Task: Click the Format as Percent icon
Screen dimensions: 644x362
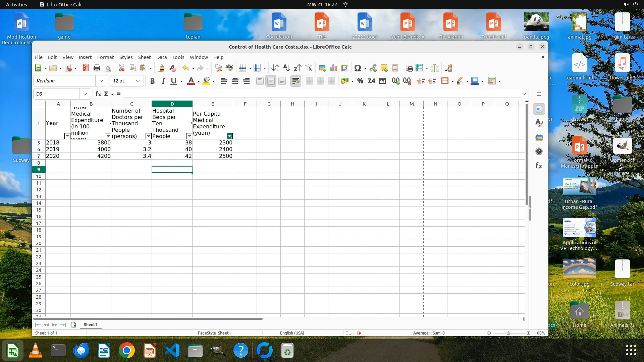Action: 360,81
